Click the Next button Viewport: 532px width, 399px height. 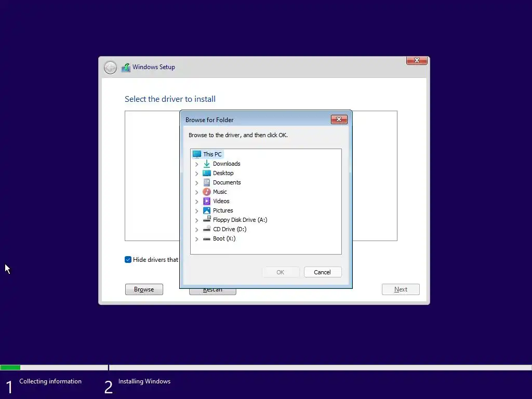click(x=401, y=289)
